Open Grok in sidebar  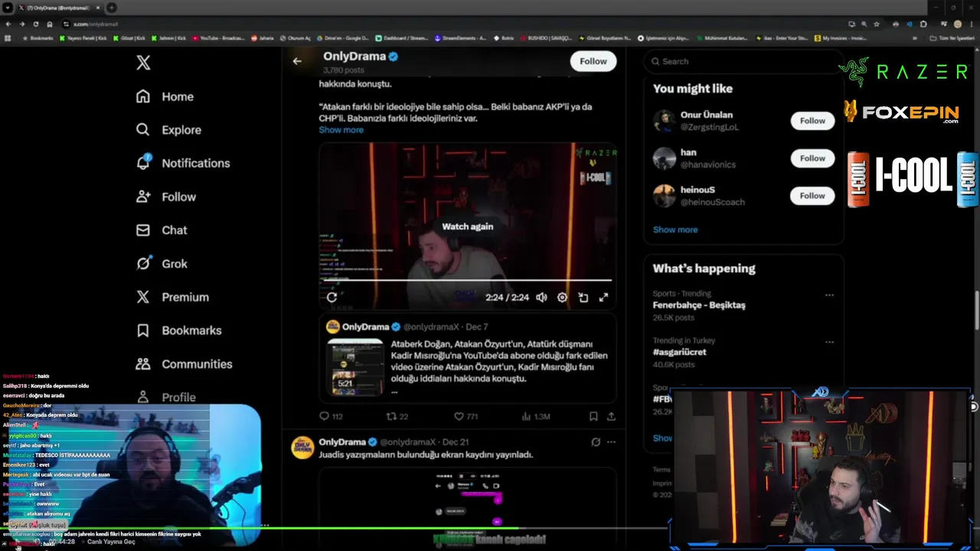pyautogui.click(x=161, y=263)
